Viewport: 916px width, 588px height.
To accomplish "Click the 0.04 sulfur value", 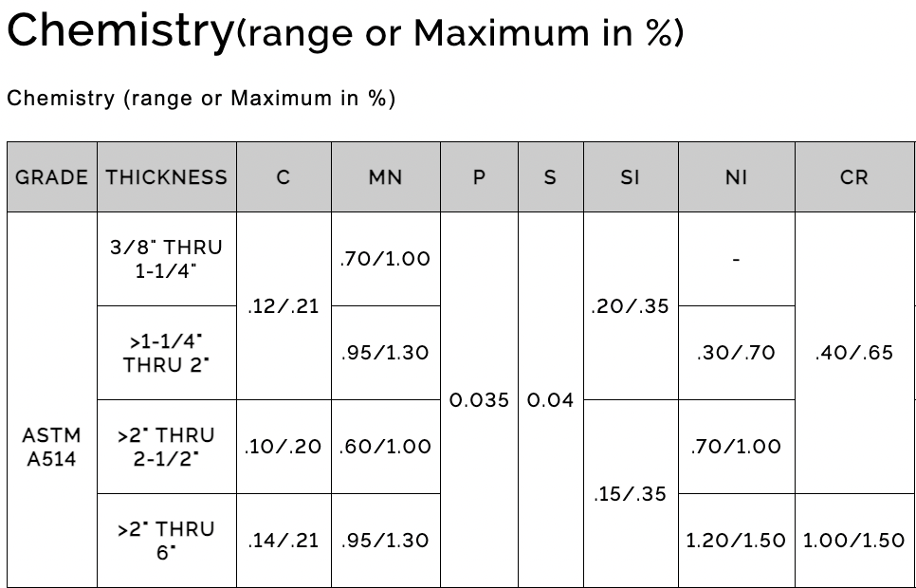I will click(550, 400).
